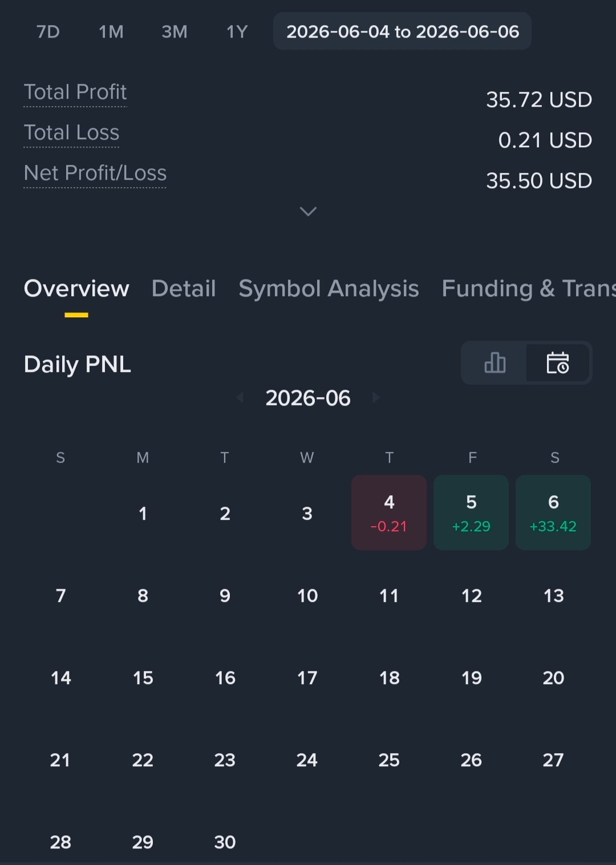Select the 3M time range
This screenshot has height=865, width=616.
coord(175,31)
